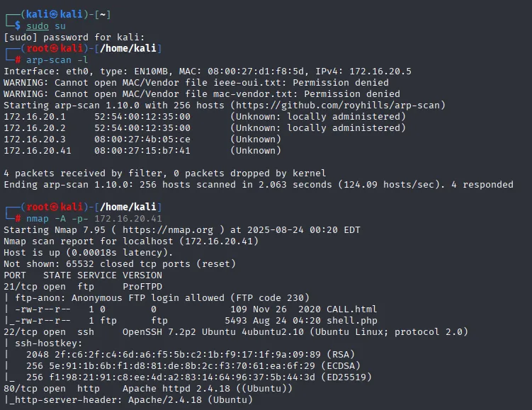Click the sudo su command text
Screen dimensions: 532x410
point(46,26)
